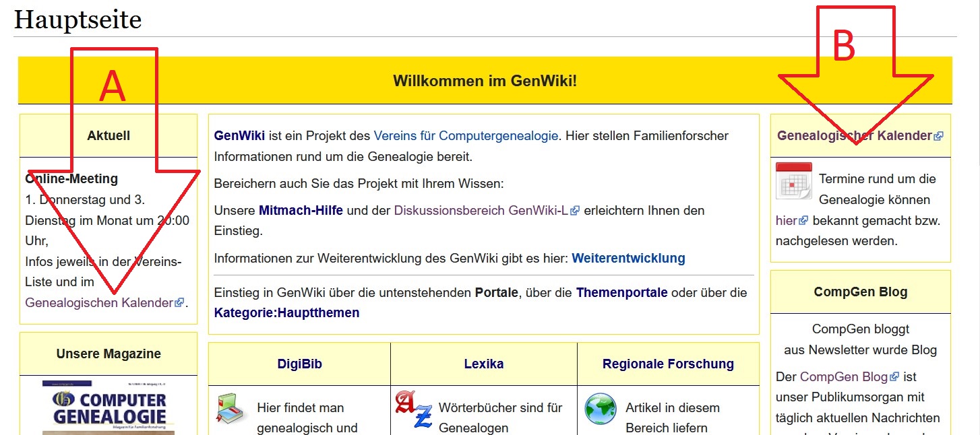Screen dimensions: 980x435
Task: Click the Hauptseite page title
Action: 78,19
